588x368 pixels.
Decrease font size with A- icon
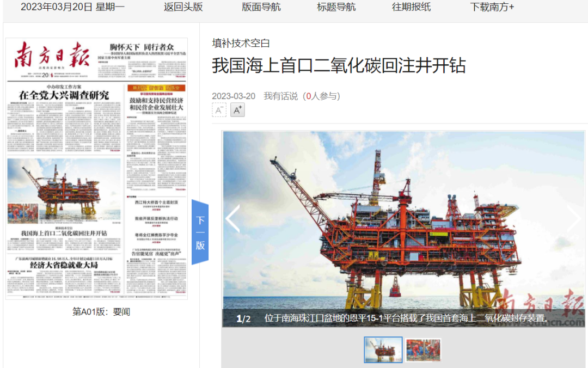click(x=219, y=110)
